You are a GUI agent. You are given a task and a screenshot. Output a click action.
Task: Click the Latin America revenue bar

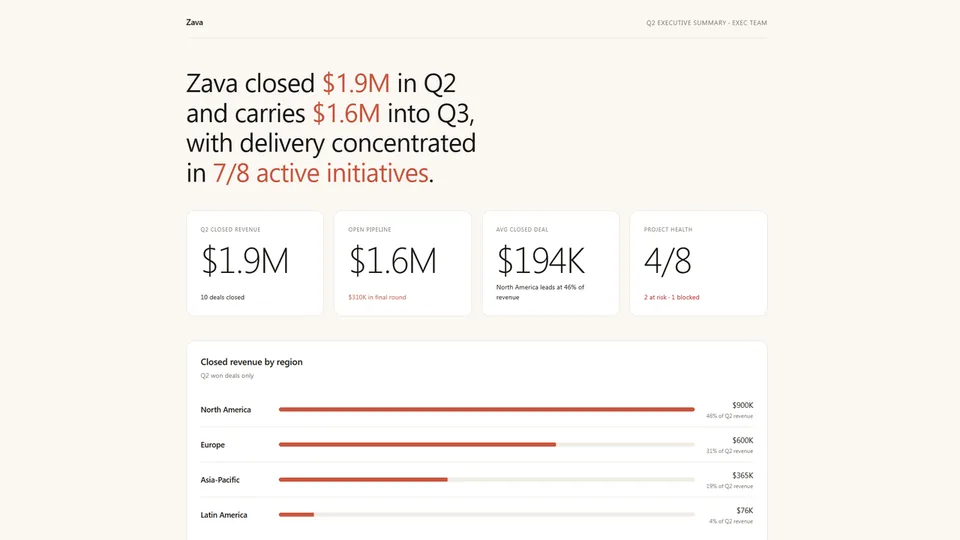point(296,515)
